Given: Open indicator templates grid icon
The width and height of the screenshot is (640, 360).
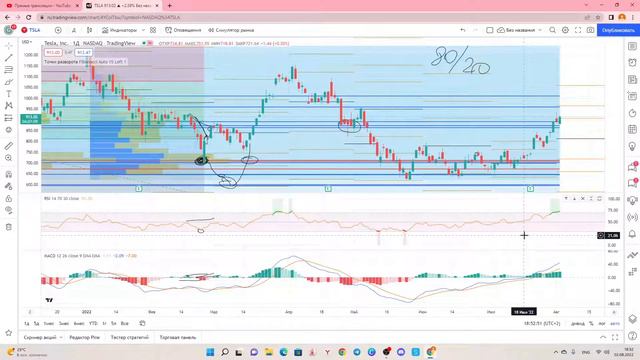Looking at the screenshot, I should [153, 30].
